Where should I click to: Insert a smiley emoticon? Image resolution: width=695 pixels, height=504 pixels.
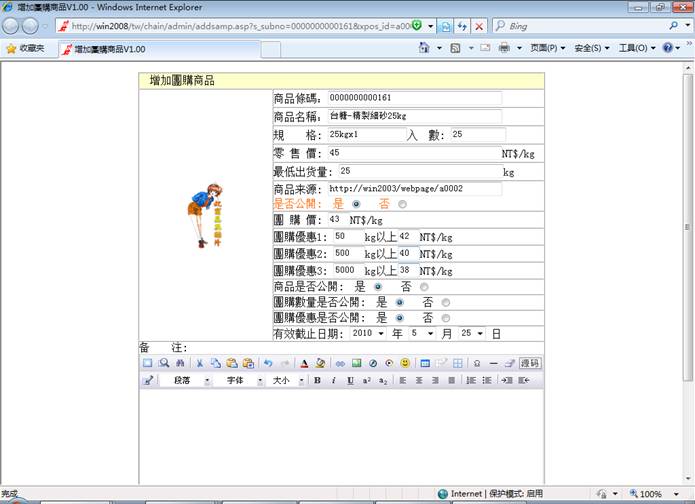pos(404,363)
